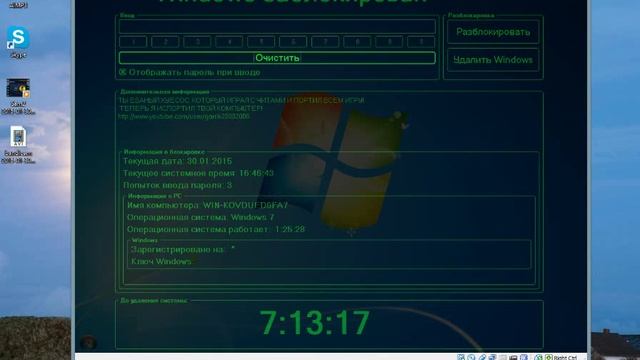Focus the password entry field

pyautogui.click(x=277, y=27)
